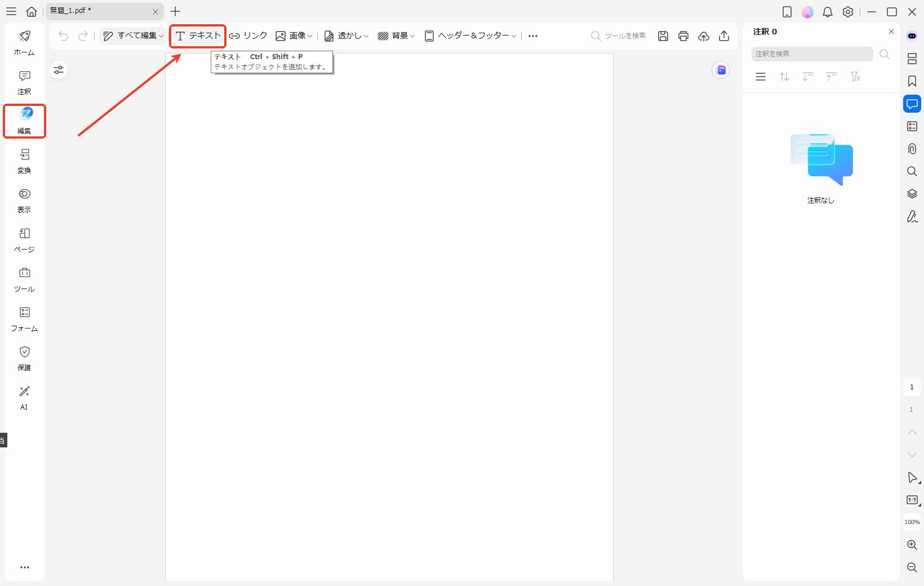Click the print icon
Image resolution: width=924 pixels, height=586 pixels.
[x=683, y=36]
